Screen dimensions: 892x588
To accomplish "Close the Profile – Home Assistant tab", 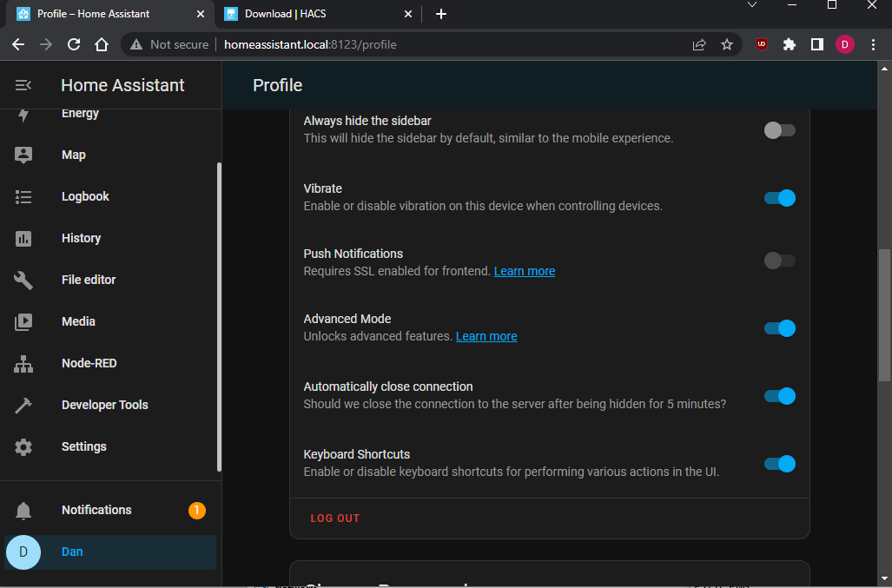I will click(201, 14).
